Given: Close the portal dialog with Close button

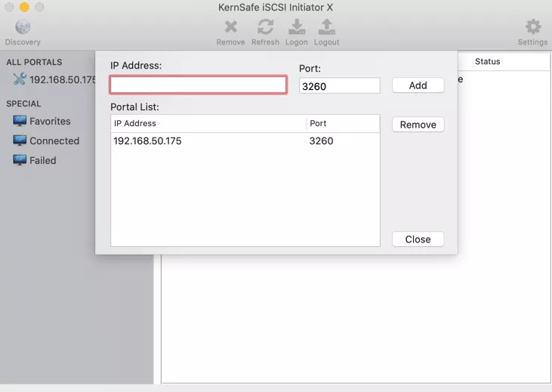Looking at the screenshot, I should click(x=418, y=239).
